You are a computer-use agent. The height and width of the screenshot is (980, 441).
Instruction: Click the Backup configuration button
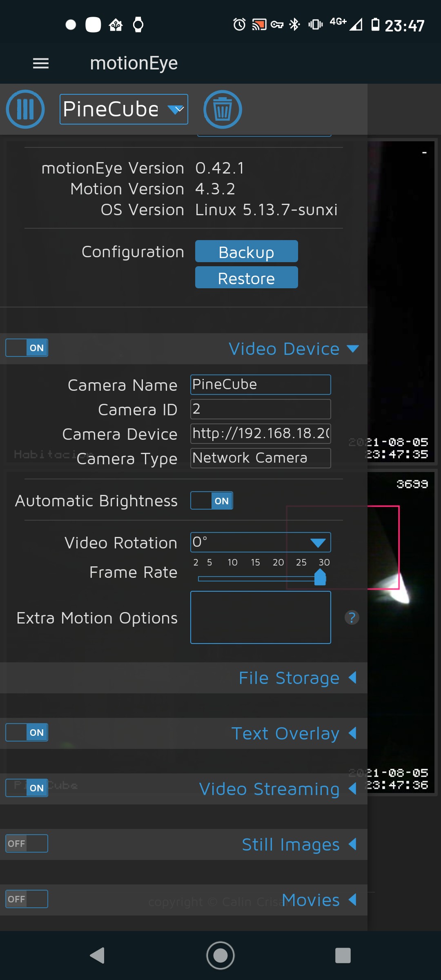(246, 252)
